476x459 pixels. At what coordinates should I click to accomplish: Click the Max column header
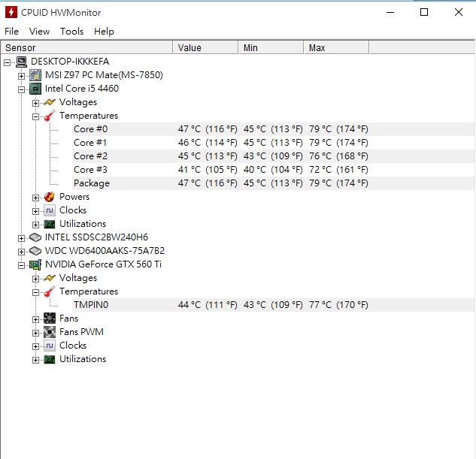pyautogui.click(x=336, y=47)
